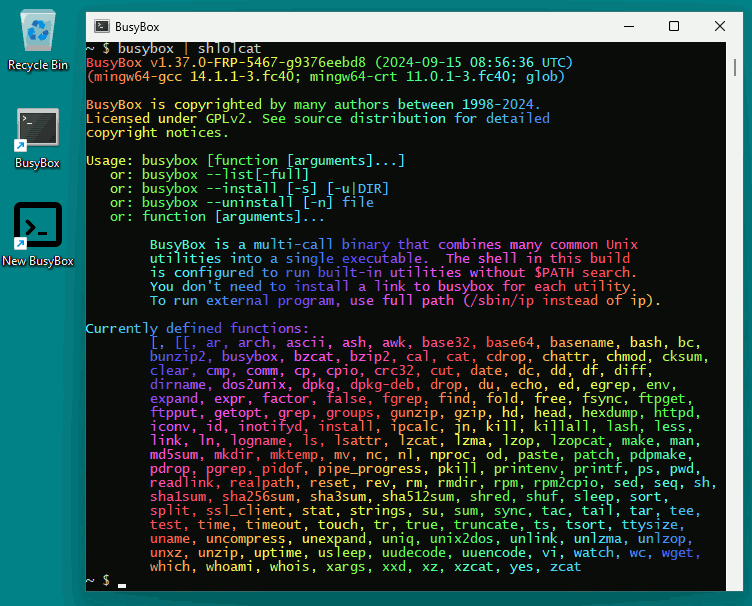Open the terminal window system menu icon
This screenshot has height=606, width=752.
tap(103, 27)
